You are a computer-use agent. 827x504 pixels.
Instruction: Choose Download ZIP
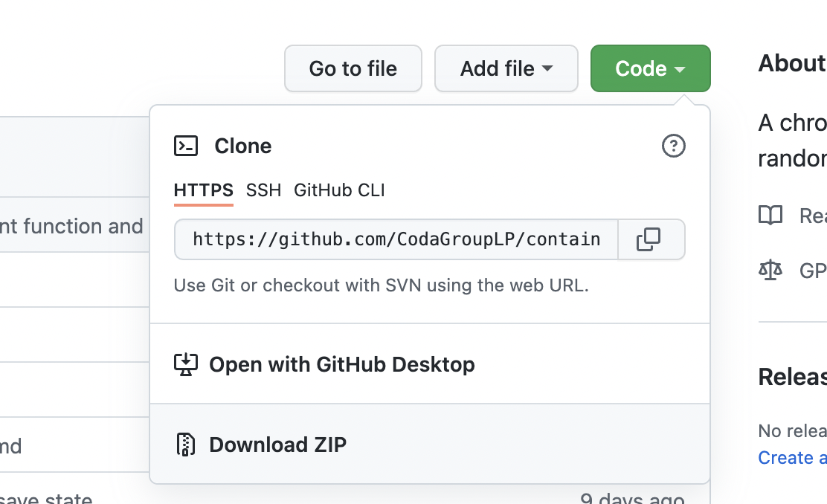[278, 444]
